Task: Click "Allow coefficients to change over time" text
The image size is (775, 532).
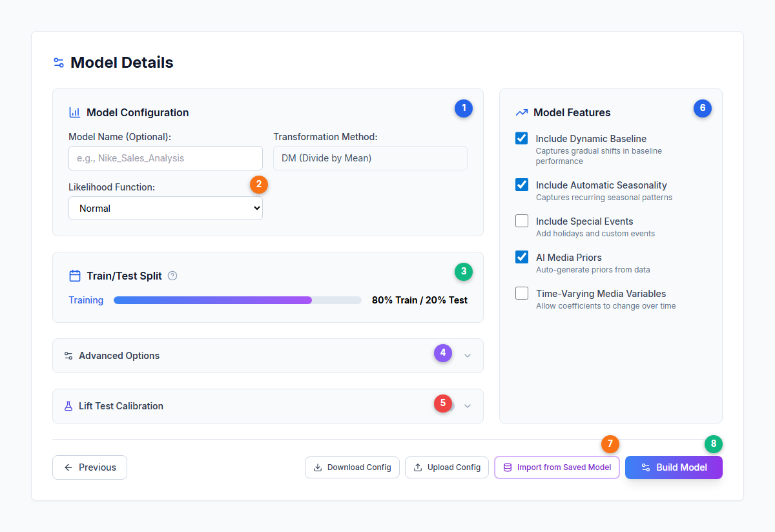Action: pos(606,306)
